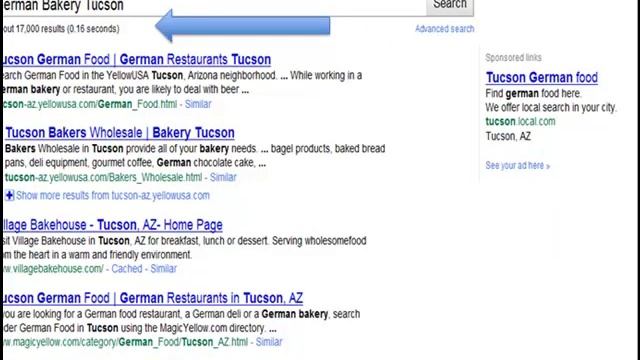Expand more results plus icon for yellowusa
The image size is (640, 360).
click(9, 196)
